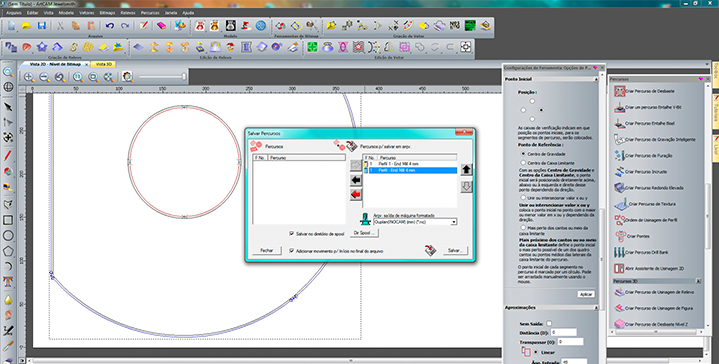Toggle Salvar no diretório de spool checkbox
The width and height of the screenshot is (719, 364).
tap(291, 233)
